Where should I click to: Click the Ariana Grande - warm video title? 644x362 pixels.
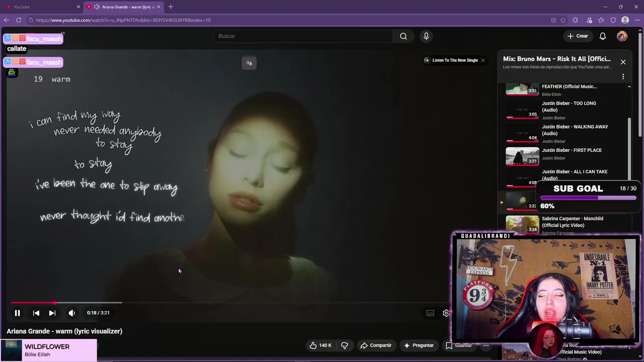(64, 331)
